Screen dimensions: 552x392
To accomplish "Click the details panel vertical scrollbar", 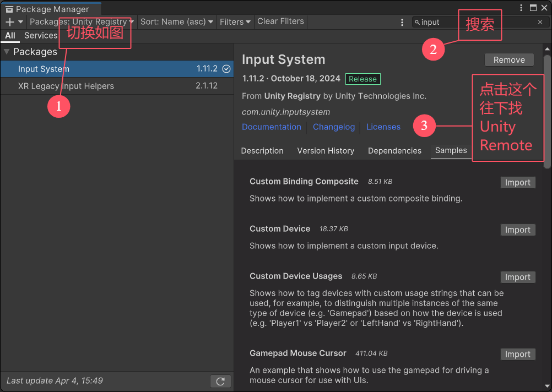I will point(547,112).
